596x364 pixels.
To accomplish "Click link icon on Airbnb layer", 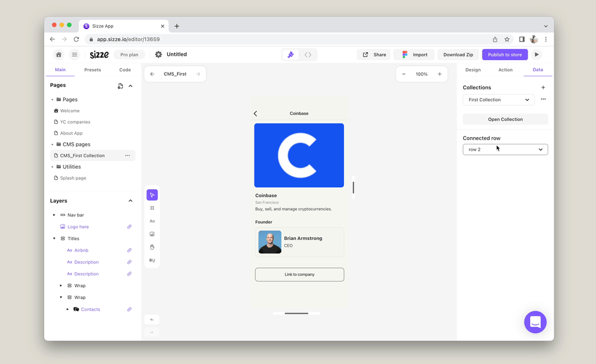I will 129,251.
